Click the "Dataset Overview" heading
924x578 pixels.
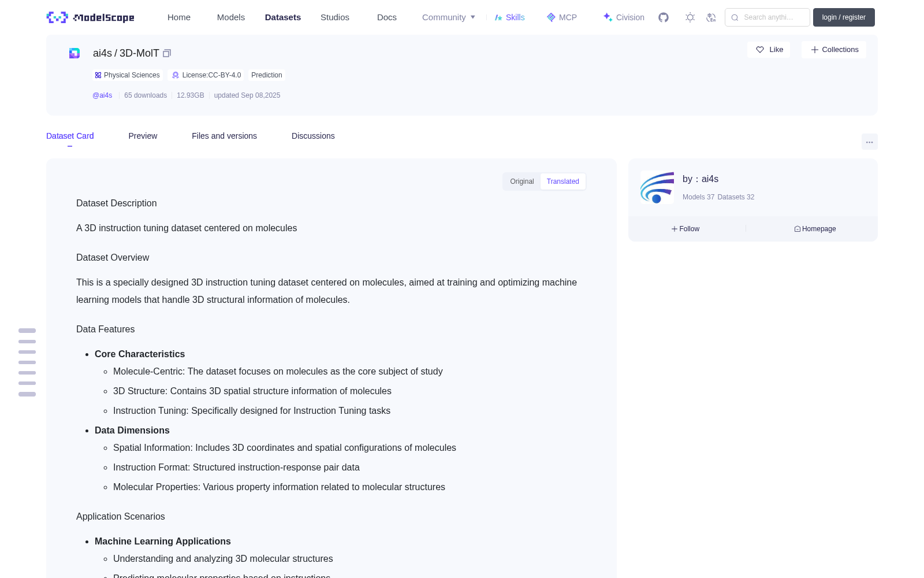113,258
